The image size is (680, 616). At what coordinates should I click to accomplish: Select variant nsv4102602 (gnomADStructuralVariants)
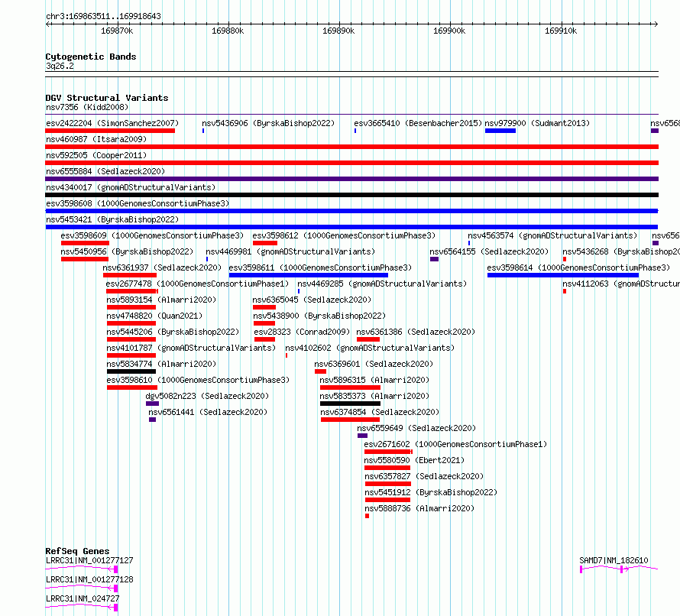[x=370, y=348]
